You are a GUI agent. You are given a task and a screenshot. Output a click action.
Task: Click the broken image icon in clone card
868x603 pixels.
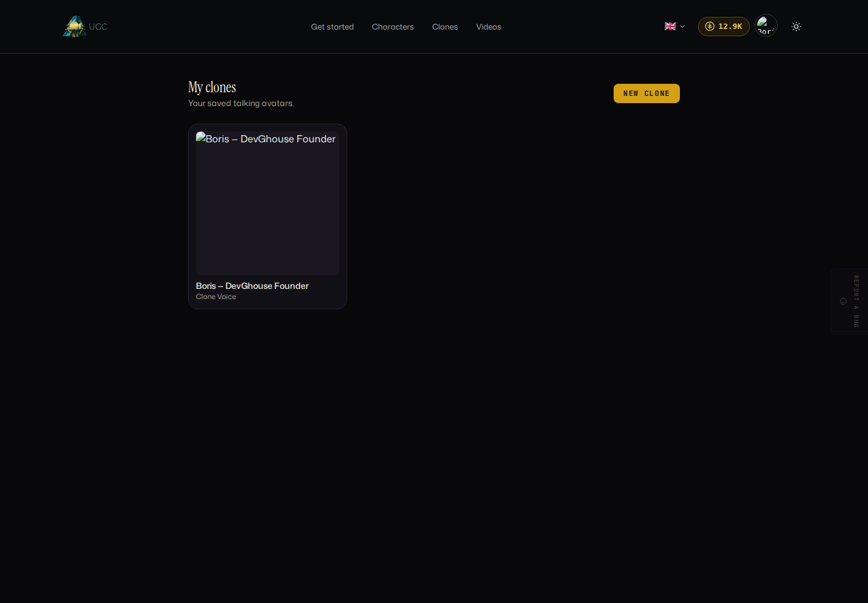(201, 137)
